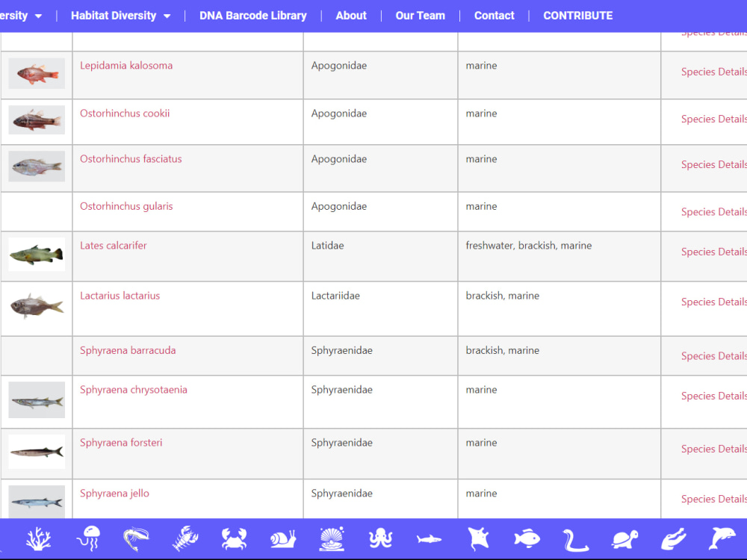Click the Sphyraena forsteri fish thumbnail
Image resolution: width=747 pixels, height=560 pixels.
37,452
